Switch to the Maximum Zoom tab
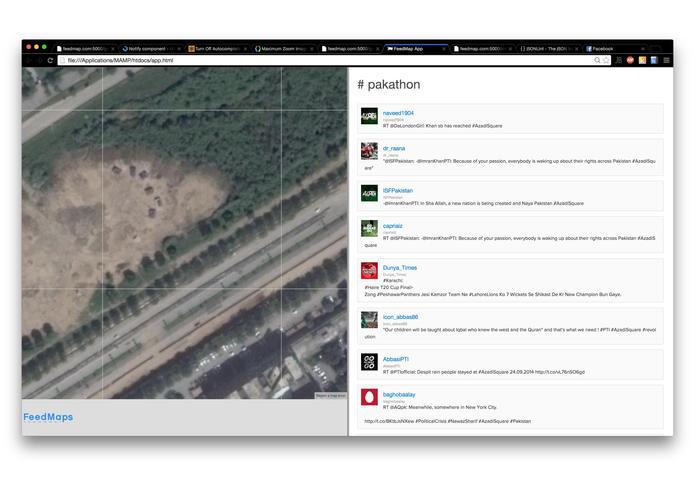The height and width of the screenshot is (494, 695). [284, 49]
